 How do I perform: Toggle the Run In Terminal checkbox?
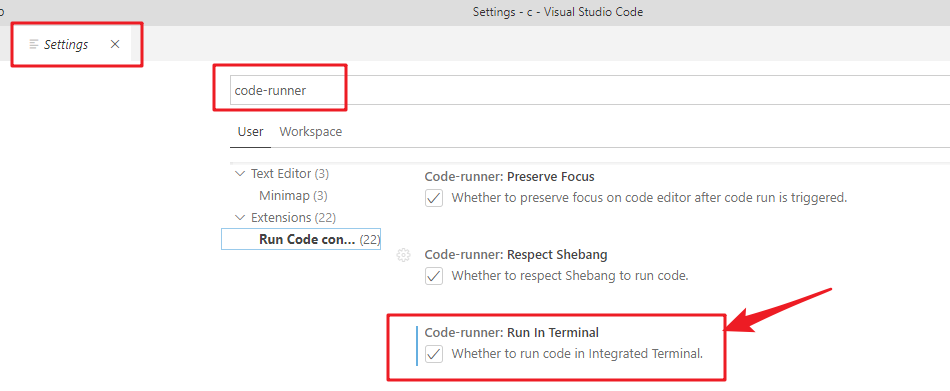coord(434,354)
